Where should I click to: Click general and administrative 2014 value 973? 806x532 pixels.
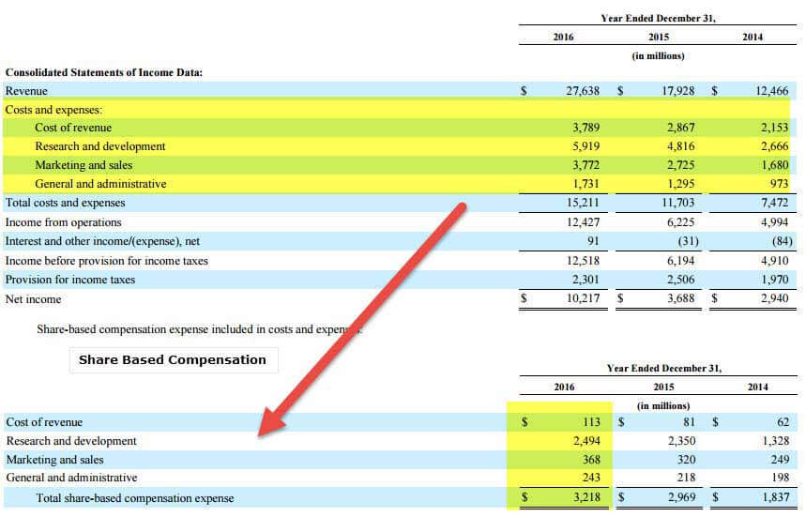point(780,184)
